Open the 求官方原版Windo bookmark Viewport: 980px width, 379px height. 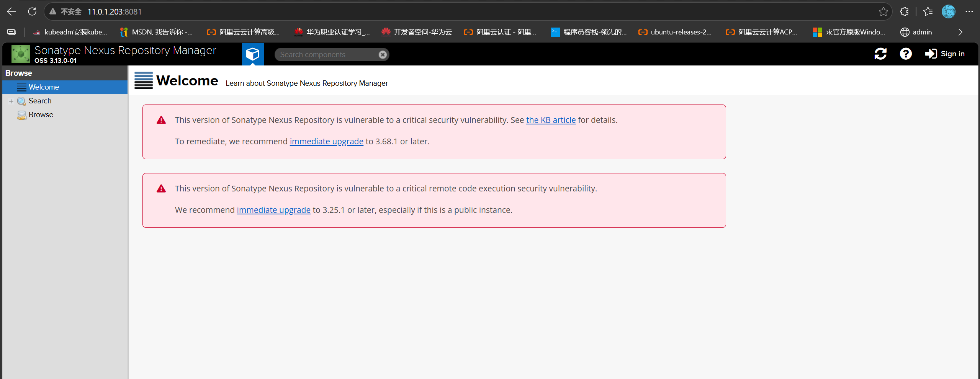click(x=849, y=32)
